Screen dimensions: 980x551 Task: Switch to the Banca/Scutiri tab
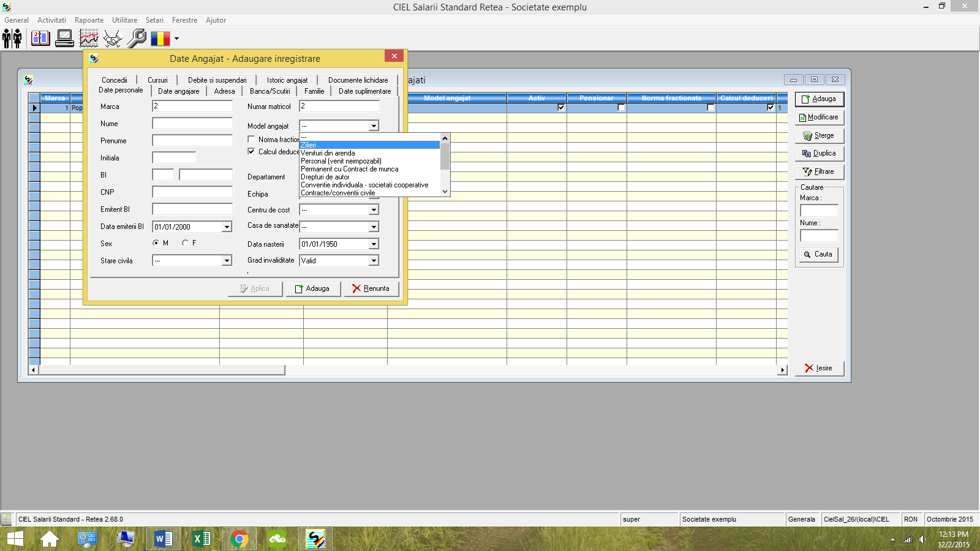point(270,91)
